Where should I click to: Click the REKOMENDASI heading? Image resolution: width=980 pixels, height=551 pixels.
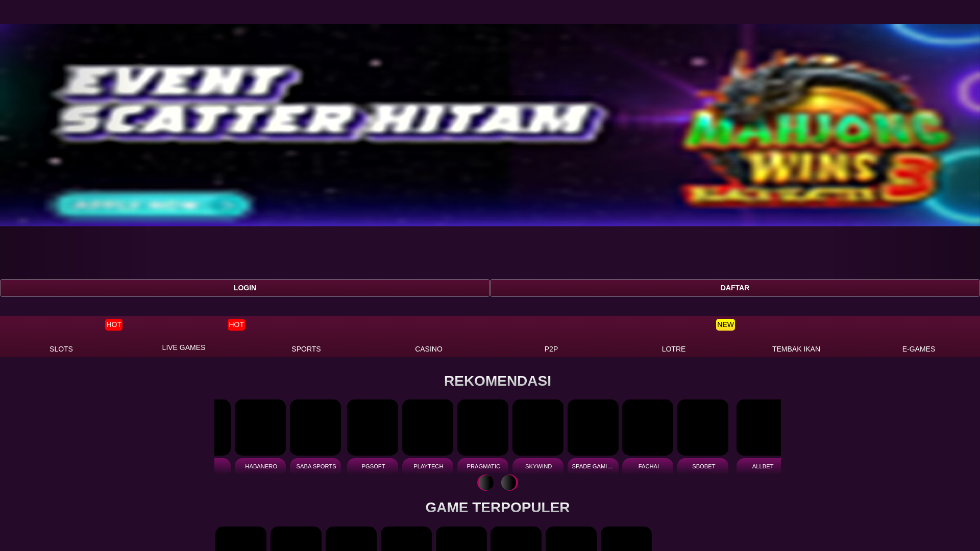[x=498, y=381]
